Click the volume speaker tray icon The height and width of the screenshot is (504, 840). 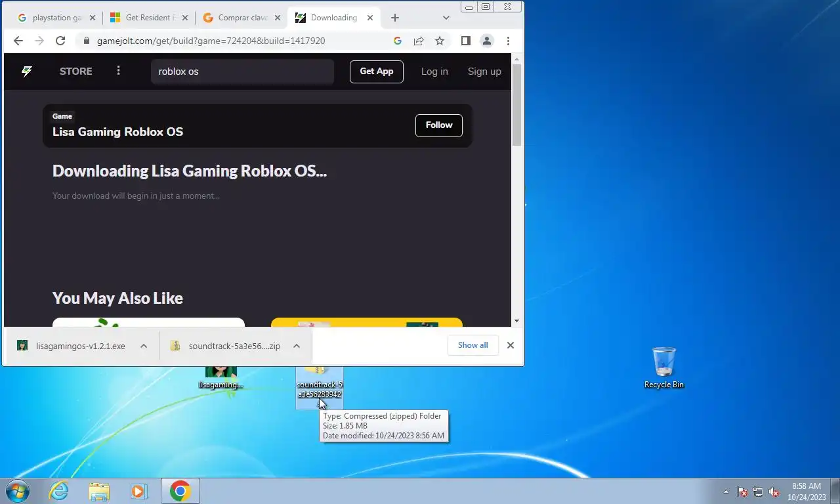pyautogui.click(x=774, y=492)
